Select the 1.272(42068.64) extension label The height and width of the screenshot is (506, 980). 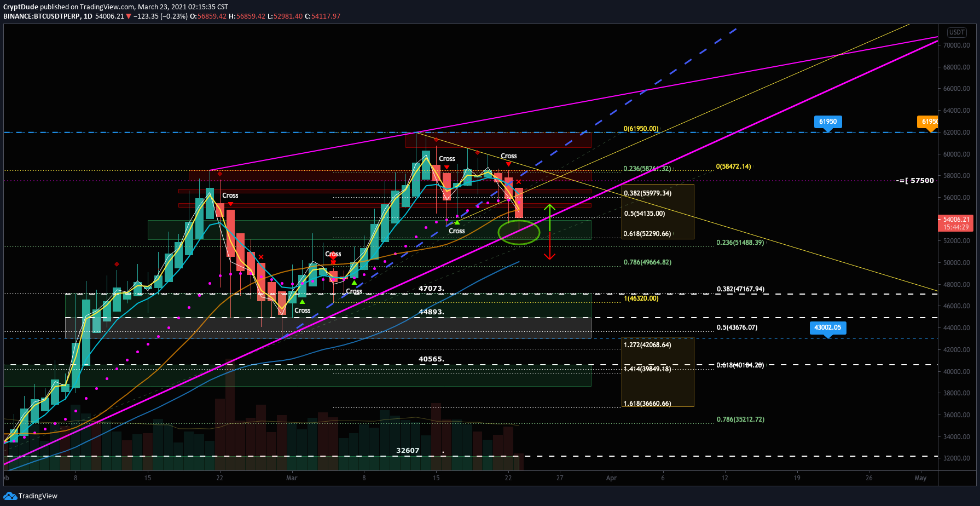pos(647,345)
